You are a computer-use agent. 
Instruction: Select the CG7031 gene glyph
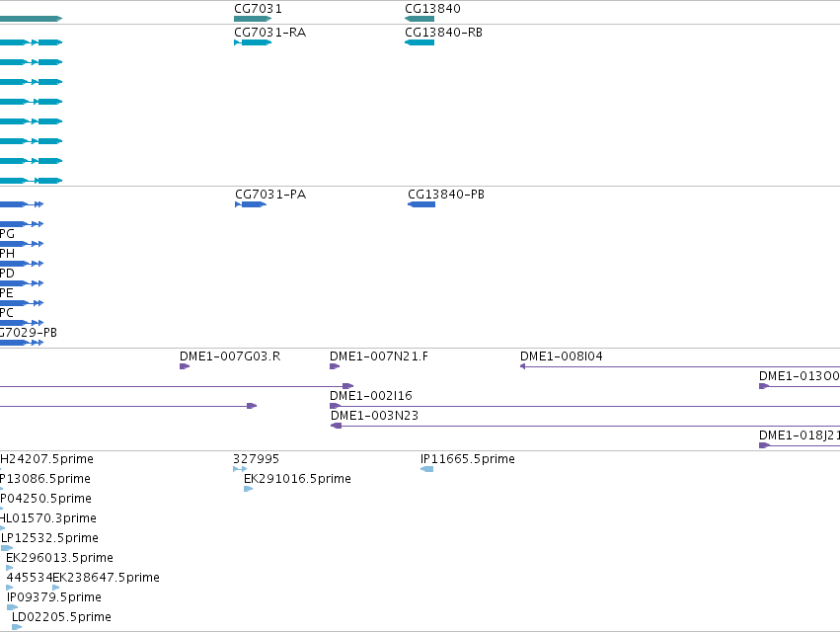(x=253, y=19)
